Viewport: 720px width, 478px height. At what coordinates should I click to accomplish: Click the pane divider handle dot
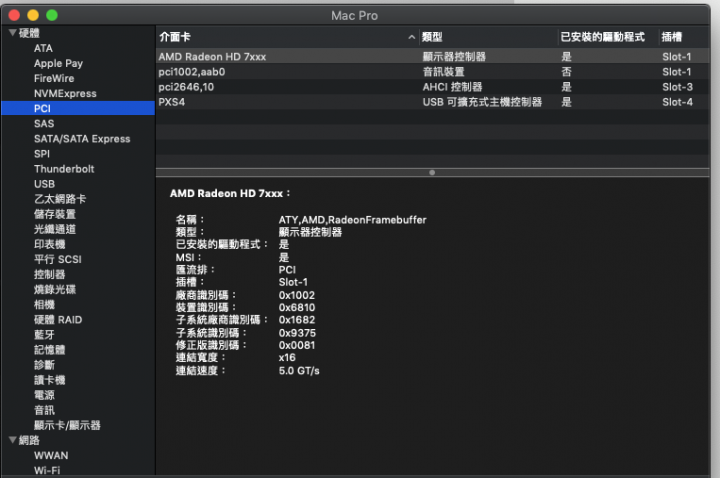click(x=432, y=173)
